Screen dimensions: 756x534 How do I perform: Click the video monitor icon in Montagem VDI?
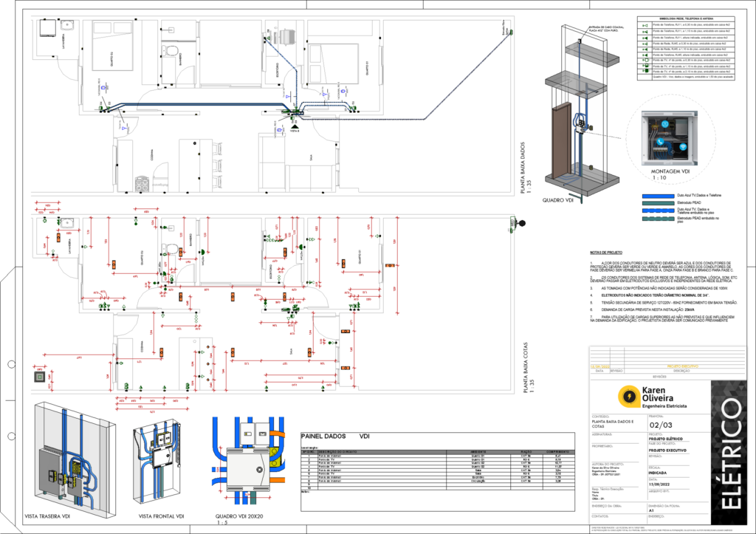(664, 124)
